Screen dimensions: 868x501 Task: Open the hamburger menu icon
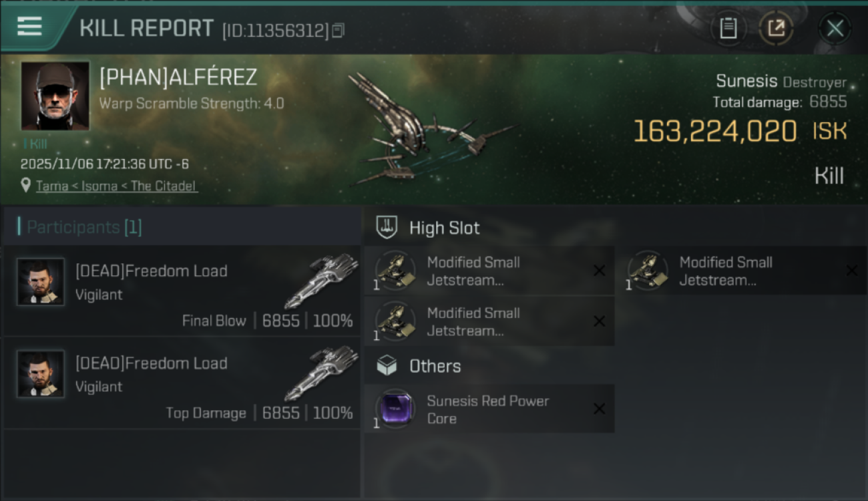[x=29, y=27]
